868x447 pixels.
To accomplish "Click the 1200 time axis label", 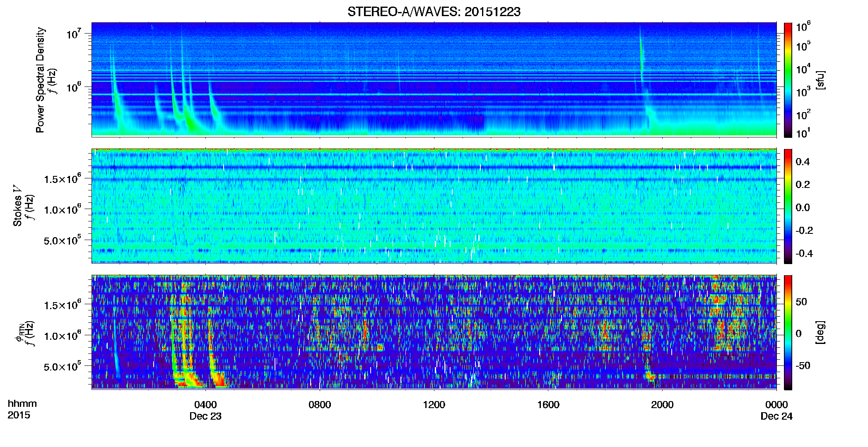I will [434, 404].
